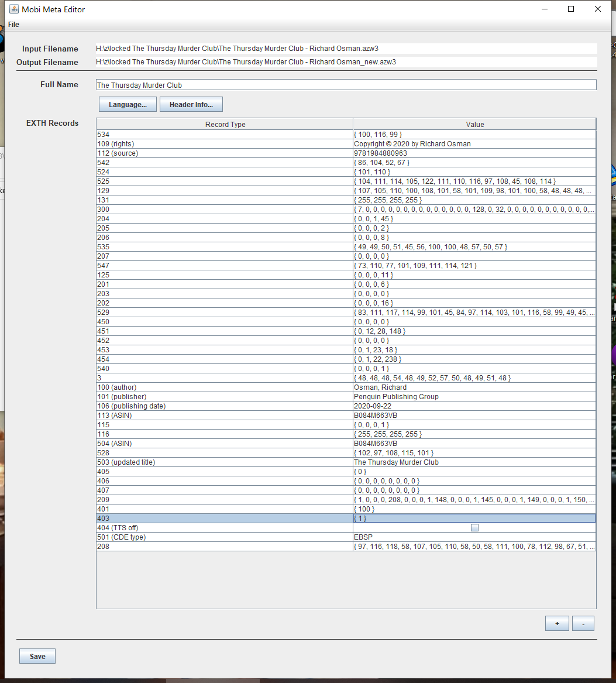Click the Input Filename path field
The height and width of the screenshot is (683, 616).
point(346,49)
